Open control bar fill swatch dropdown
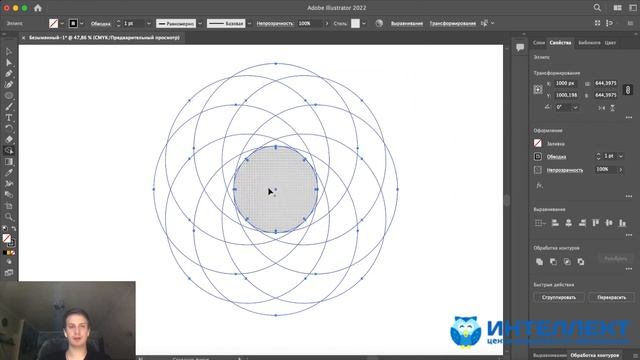The image size is (640, 360). [x=62, y=24]
